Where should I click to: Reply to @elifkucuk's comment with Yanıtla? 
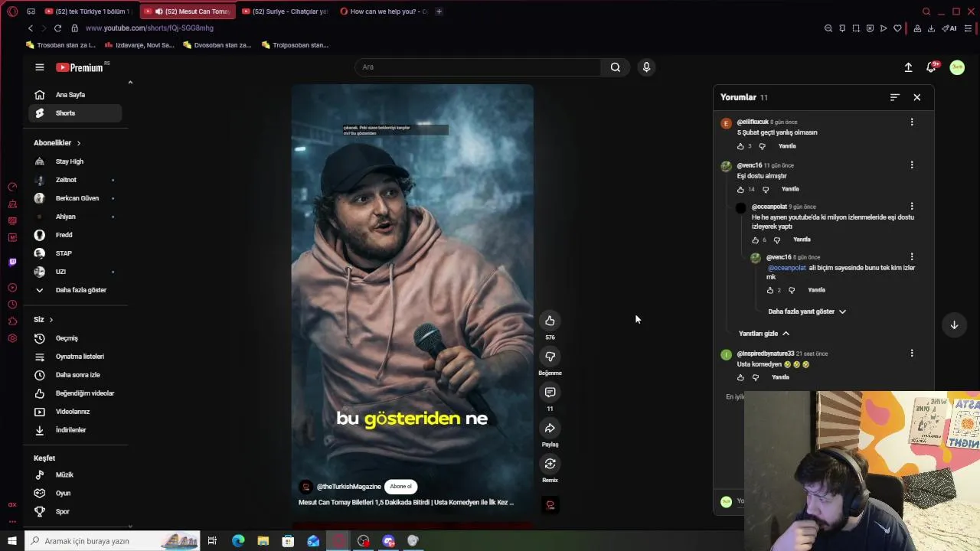(x=787, y=146)
